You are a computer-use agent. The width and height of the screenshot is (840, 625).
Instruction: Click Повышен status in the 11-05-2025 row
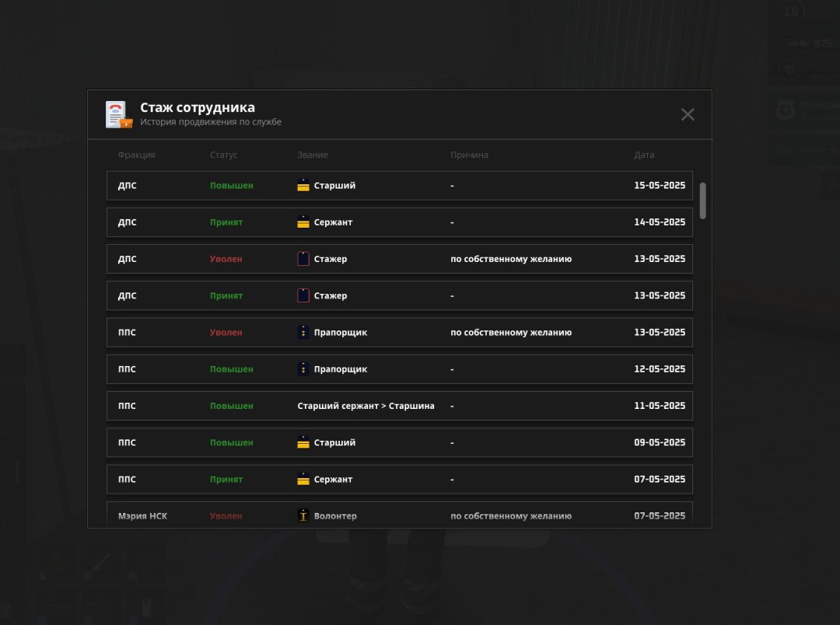(232, 406)
